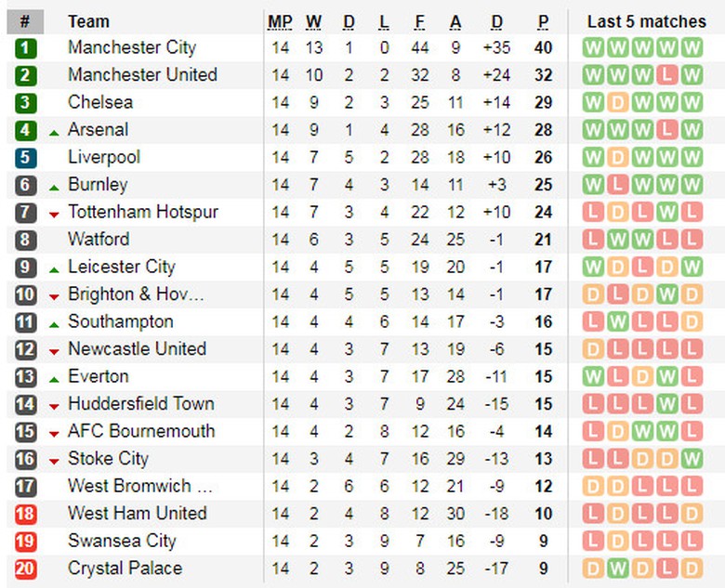Click Manchester City's green position 1 badge

click(x=26, y=48)
